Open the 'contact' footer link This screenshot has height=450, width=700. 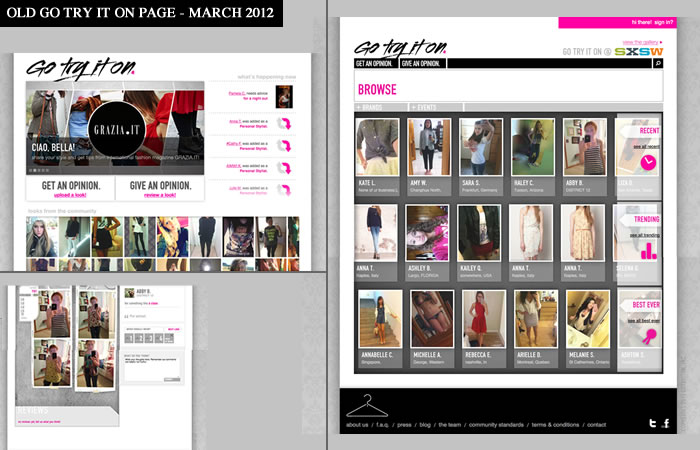[596, 425]
